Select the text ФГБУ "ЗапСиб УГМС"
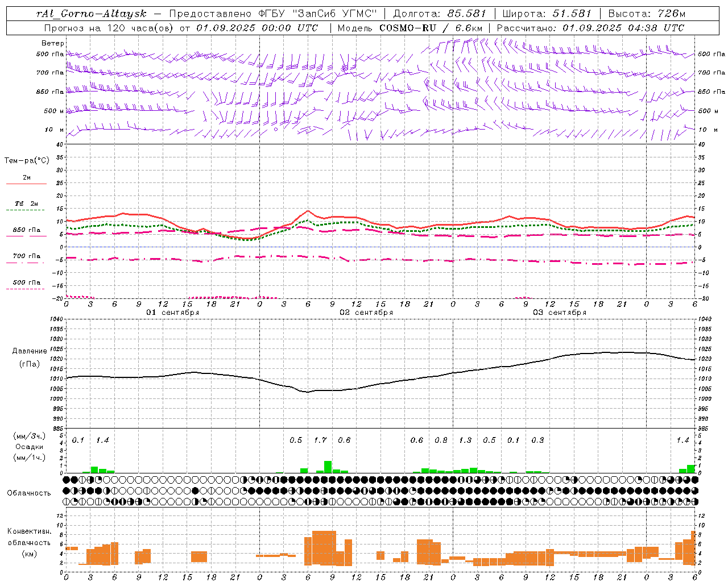 click(x=317, y=14)
